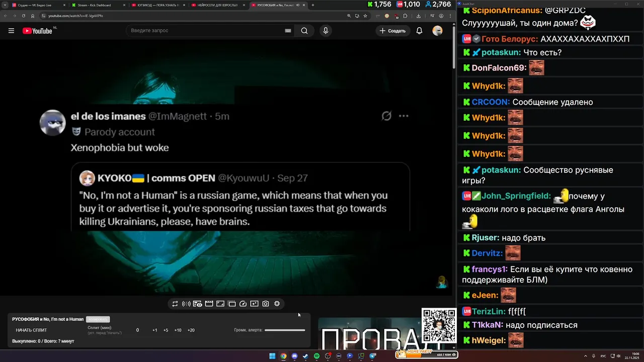The width and height of the screenshot is (644, 362).
Task: Click the tweet's three-dot more menu
Action: [x=404, y=116]
